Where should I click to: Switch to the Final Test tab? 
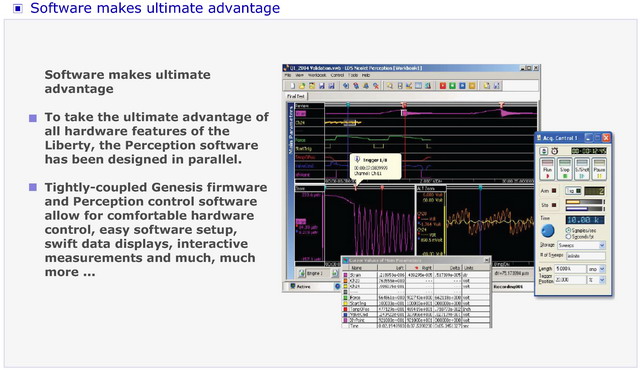click(x=296, y=96)
